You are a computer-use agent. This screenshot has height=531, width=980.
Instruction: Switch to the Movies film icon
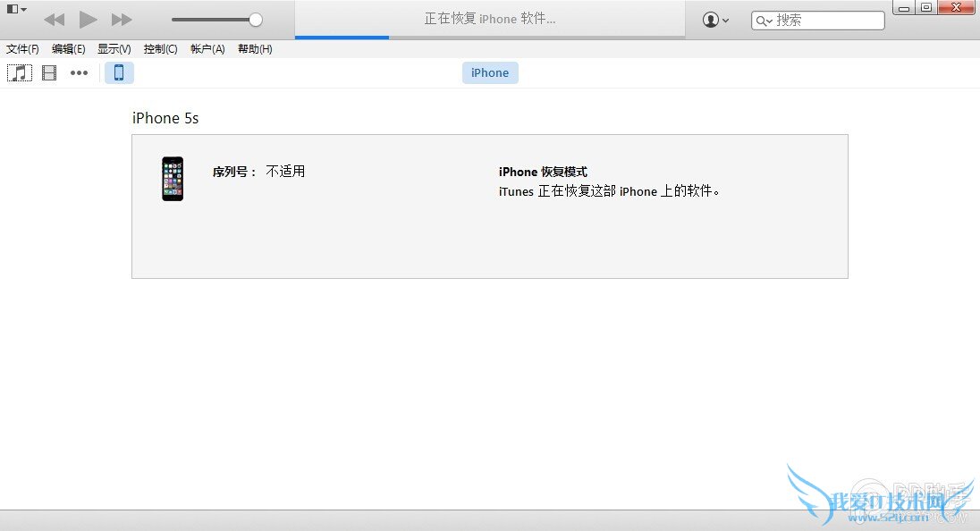(49, 73)
